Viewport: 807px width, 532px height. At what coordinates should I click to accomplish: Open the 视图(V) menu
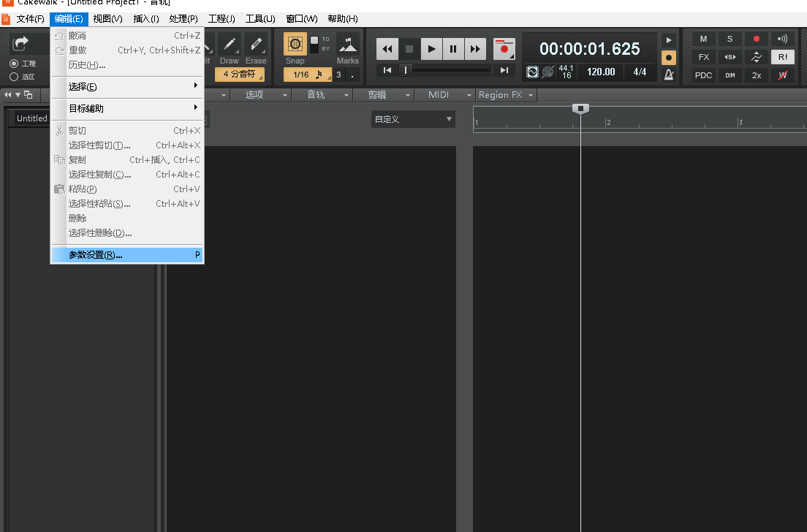tap(107, 19)
